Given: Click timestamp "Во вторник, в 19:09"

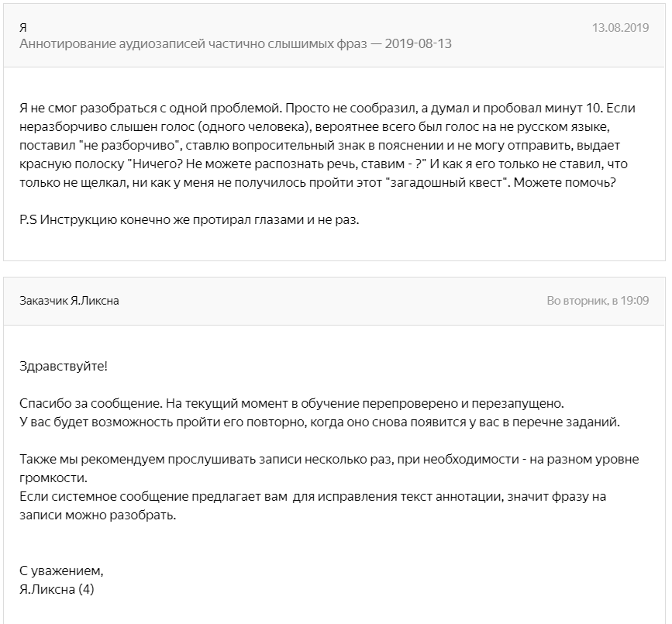Looking at the screenshot, I should pos(598,301).
